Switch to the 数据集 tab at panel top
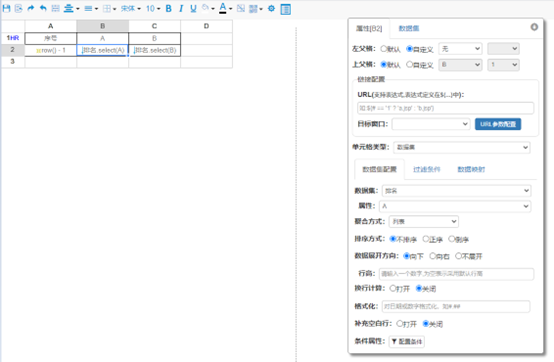The width and height of the screenshot is (554, 362). click(x=409, y=29)
